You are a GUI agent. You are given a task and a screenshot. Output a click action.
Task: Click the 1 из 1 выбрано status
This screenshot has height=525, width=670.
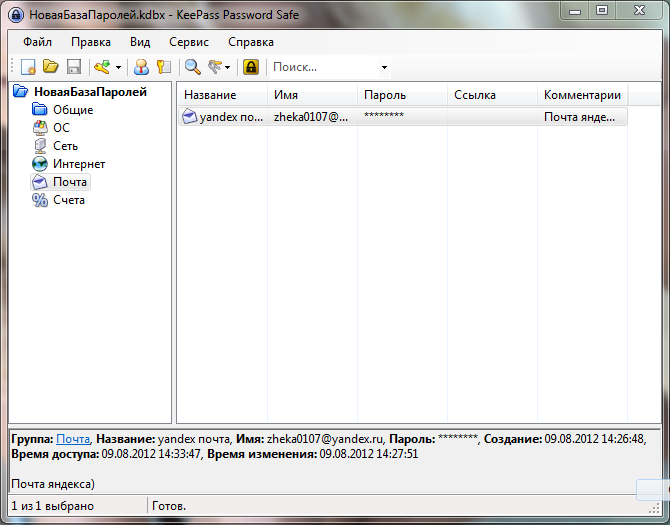[x=53, y=506]
